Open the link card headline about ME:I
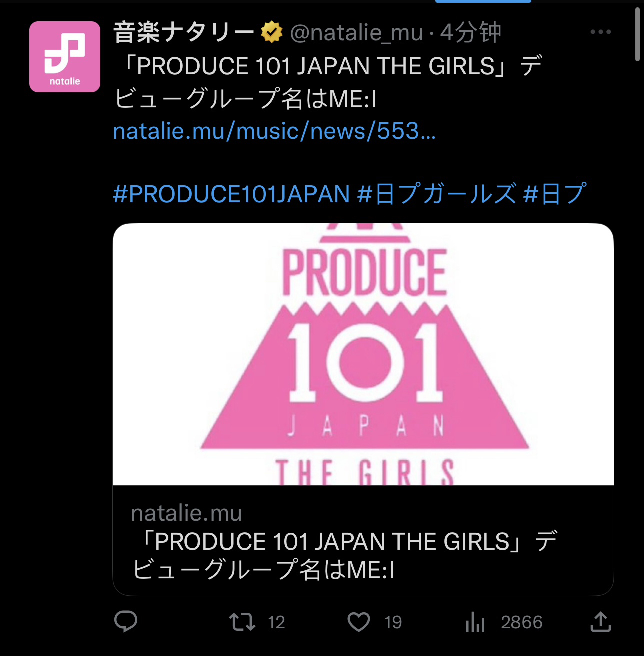 345,556
